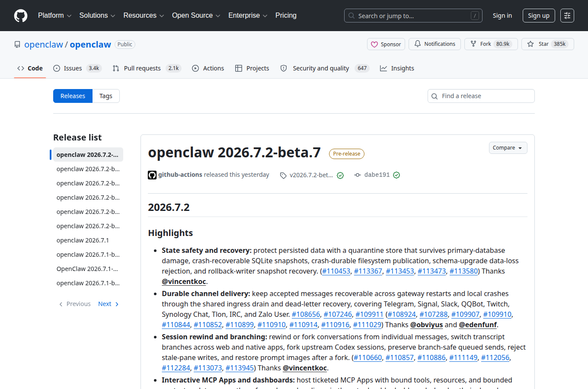Open issue #110453 link
588x389 pixels.
coord(336,271)
